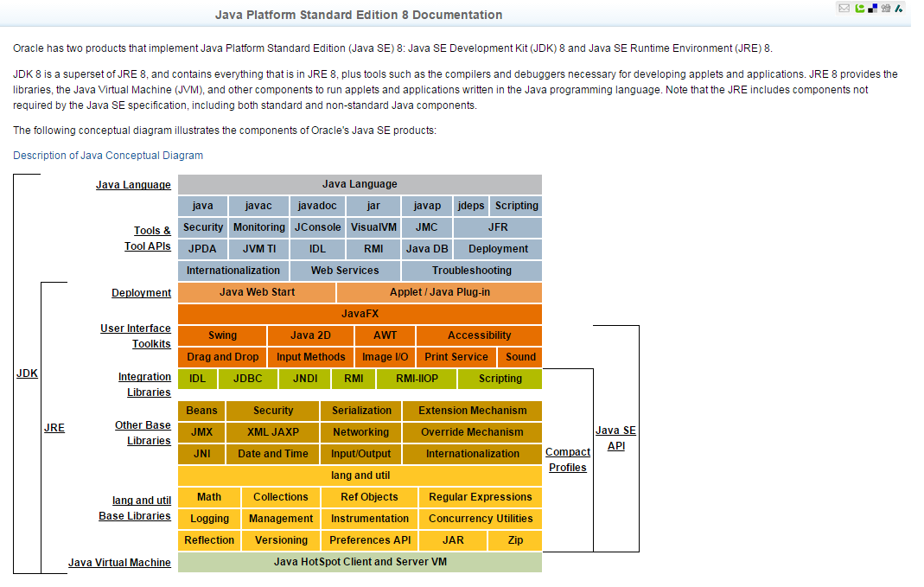
Task: Select the RMI-IIOP cell
Action: click(x=417, y=379)
